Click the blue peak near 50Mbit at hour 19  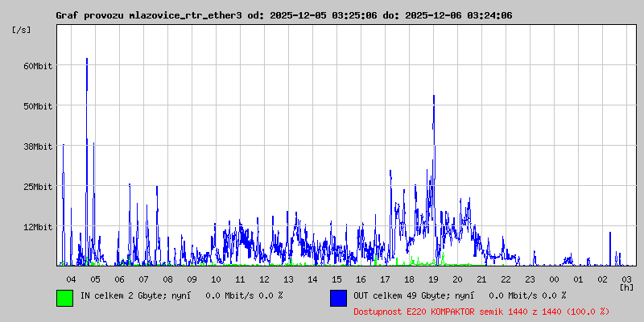click(x=434, y=98)
